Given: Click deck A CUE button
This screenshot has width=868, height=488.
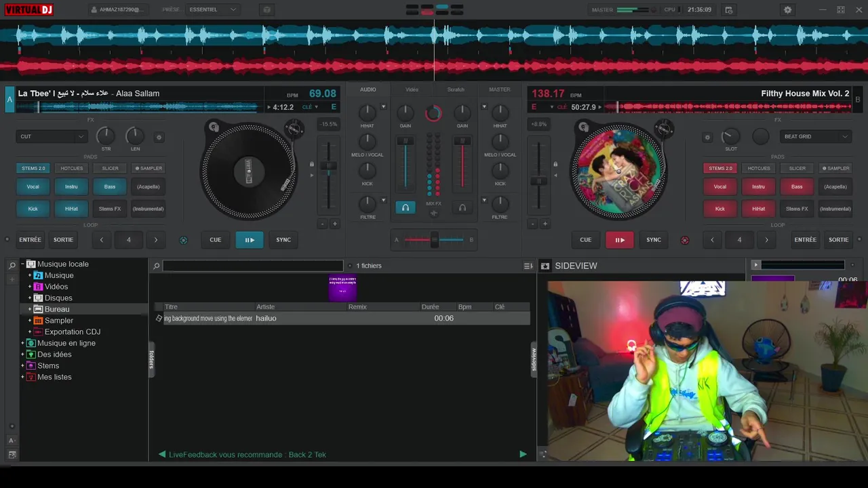Looking at the screenshot, I should (x=216, y=240).
